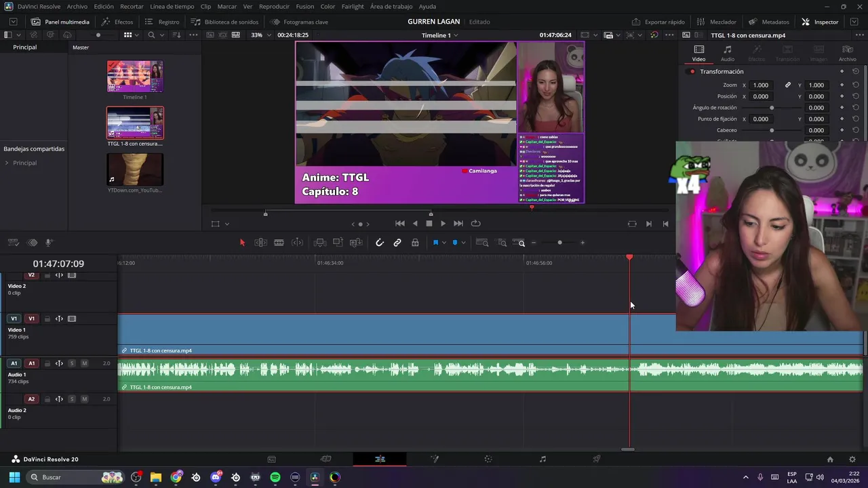Open Spotify from the taskbar
This screenshot has width=868, height=488.
[x=275, y=477]
